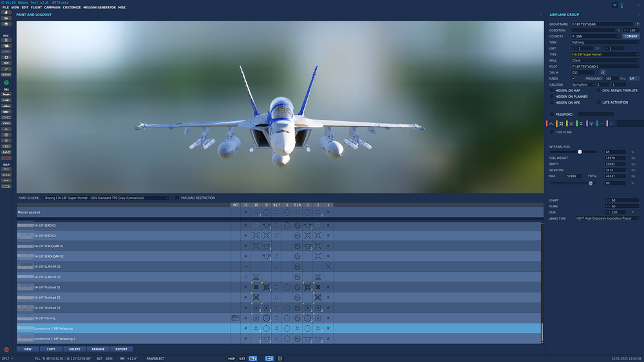Click the EXPORT payload button
Image resolution: width=644 pixels, height=362 pixels.
(x=122, y=349)
